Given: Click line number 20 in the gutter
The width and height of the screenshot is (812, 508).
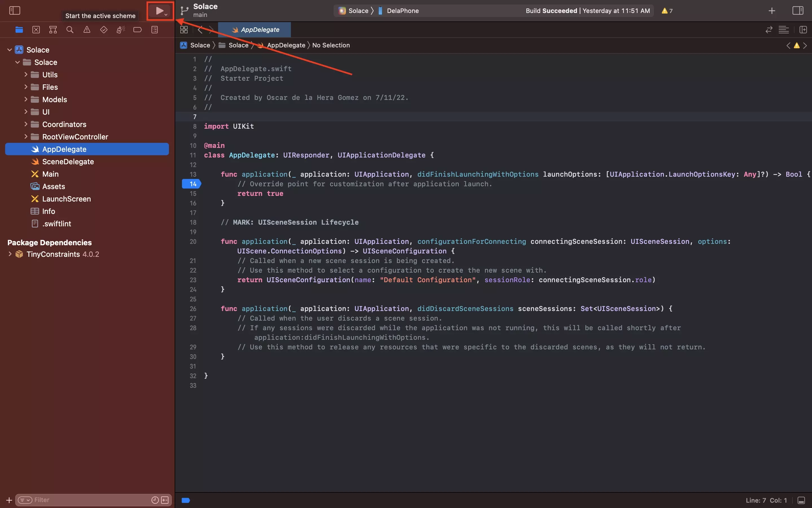Looking at the screenshot, I should [193, 241].
